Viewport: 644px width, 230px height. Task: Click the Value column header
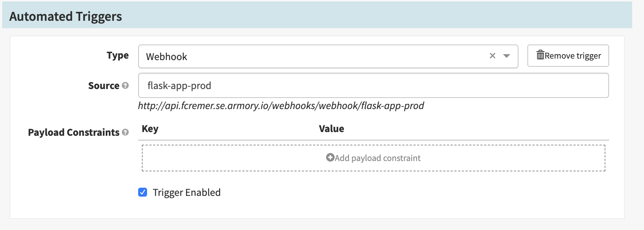pos(331,129)
